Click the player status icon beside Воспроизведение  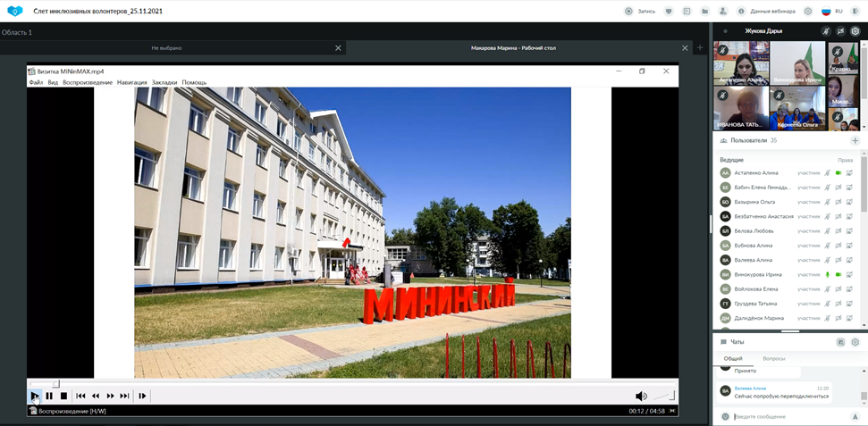(33, 411)
